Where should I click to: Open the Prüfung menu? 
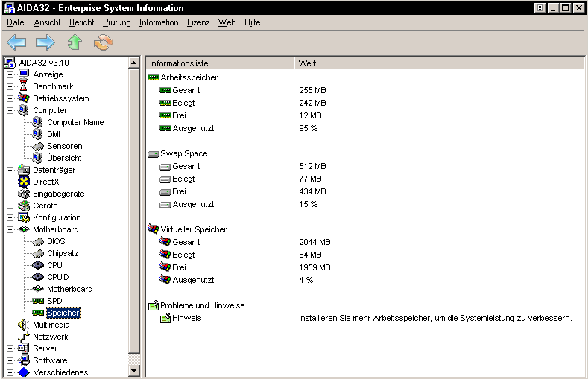coord(116,22)
